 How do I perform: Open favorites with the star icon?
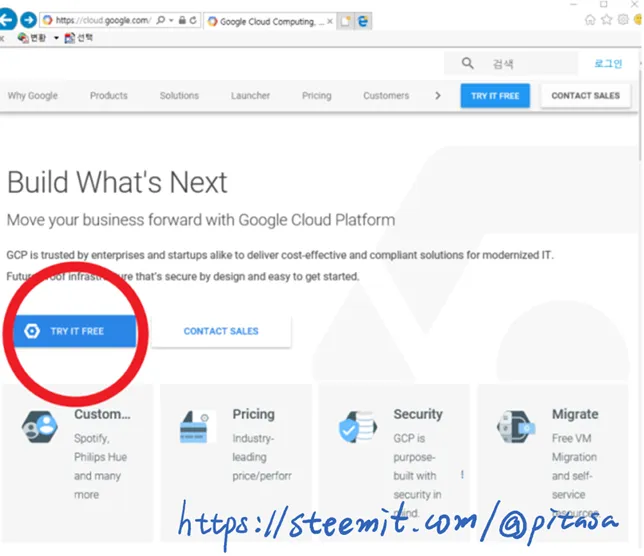pyautogui.click(x=607, y=20)
